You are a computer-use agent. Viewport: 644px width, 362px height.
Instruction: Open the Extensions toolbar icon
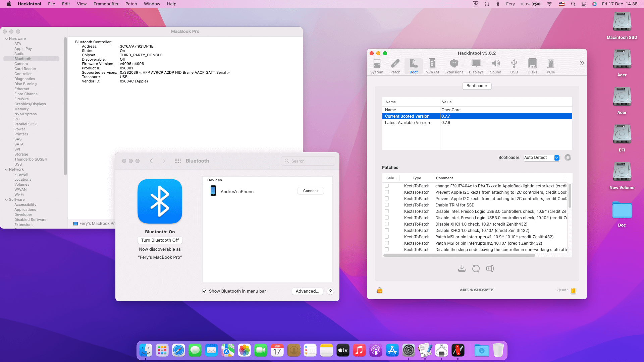(454, 66)
